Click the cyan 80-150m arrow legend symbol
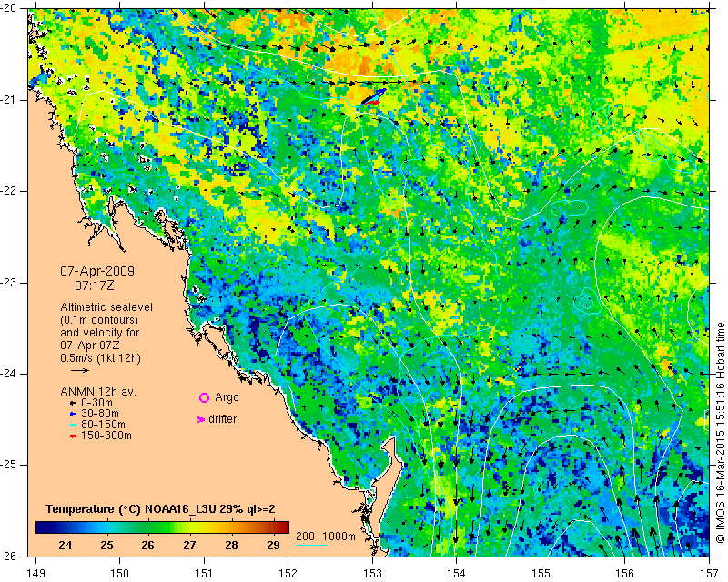 [x=73, y=425]
